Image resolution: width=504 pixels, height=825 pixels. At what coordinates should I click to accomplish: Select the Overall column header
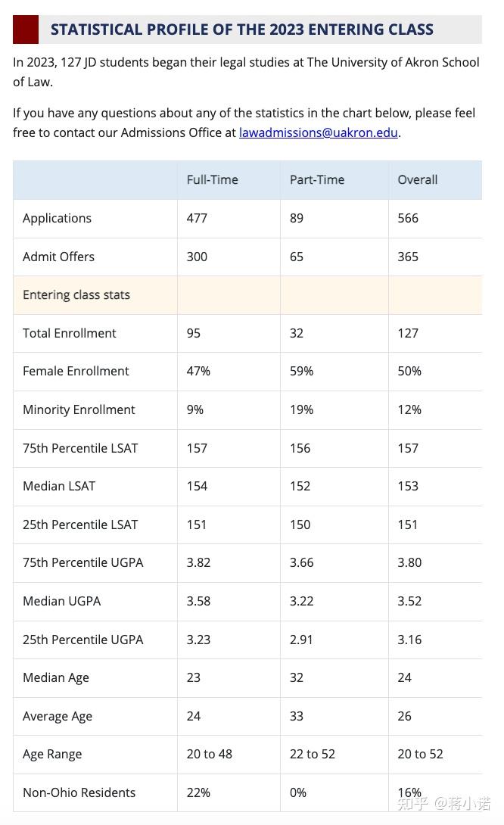click(418, 179)
